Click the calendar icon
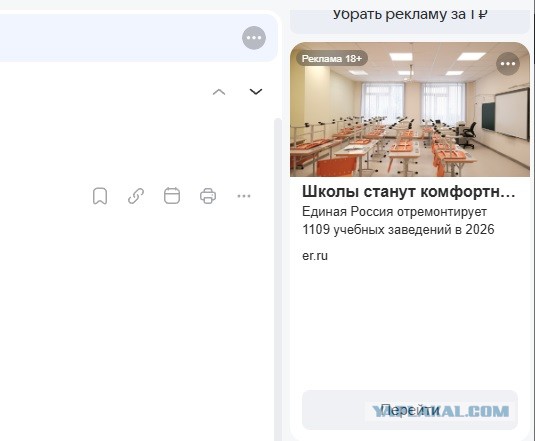Screen dimensions: 535x441 pos(172,196)
